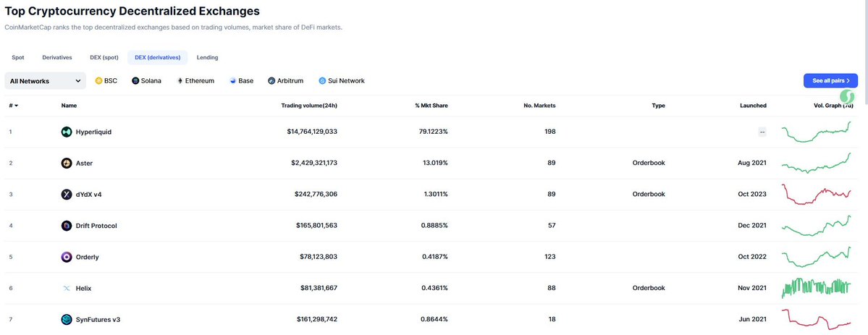
Task: Click the Hyperliquid exchange logo icon
Action: point(67,132)
